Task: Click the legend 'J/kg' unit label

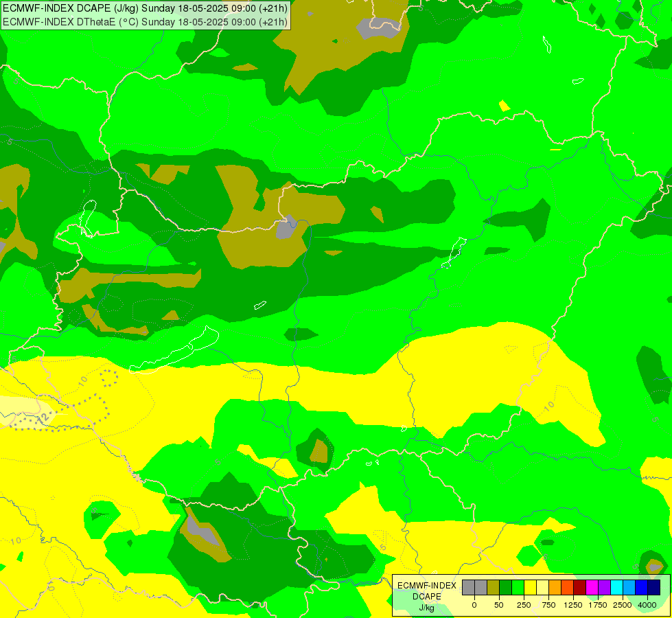Action: point(426,608)
